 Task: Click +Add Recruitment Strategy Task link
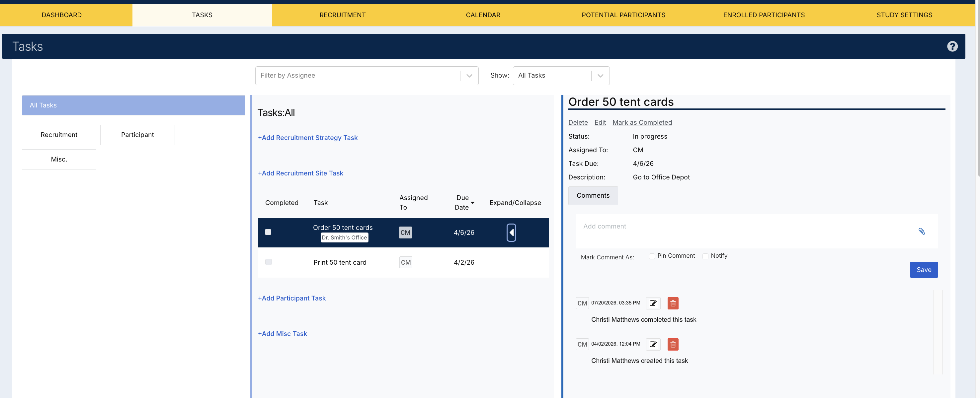[308, 138]
